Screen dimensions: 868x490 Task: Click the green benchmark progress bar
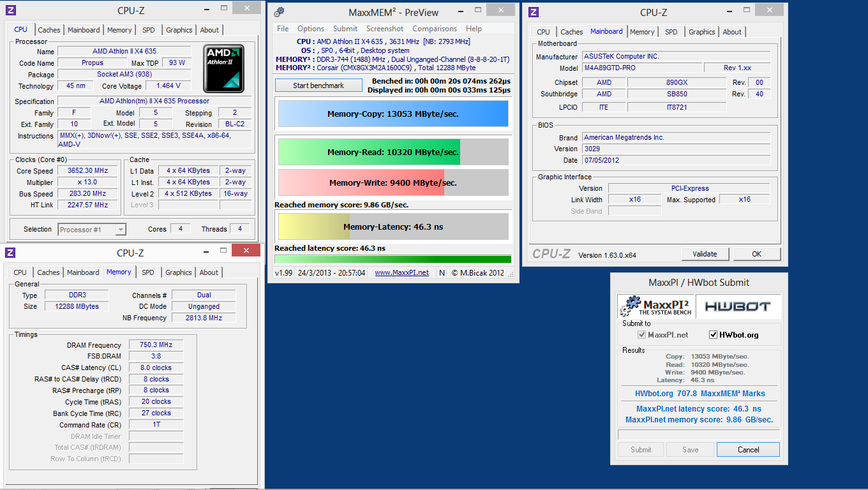(x=393, y=259)
